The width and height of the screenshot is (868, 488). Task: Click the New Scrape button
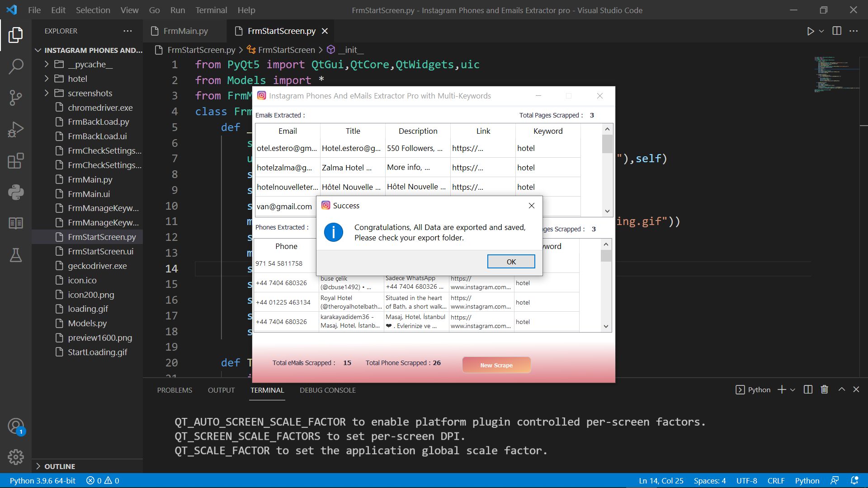496,365
